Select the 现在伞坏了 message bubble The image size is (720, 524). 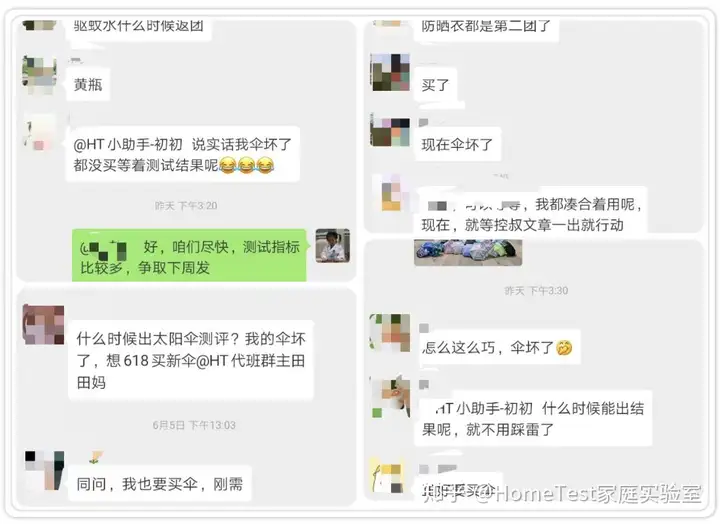[x=457, y=144]
